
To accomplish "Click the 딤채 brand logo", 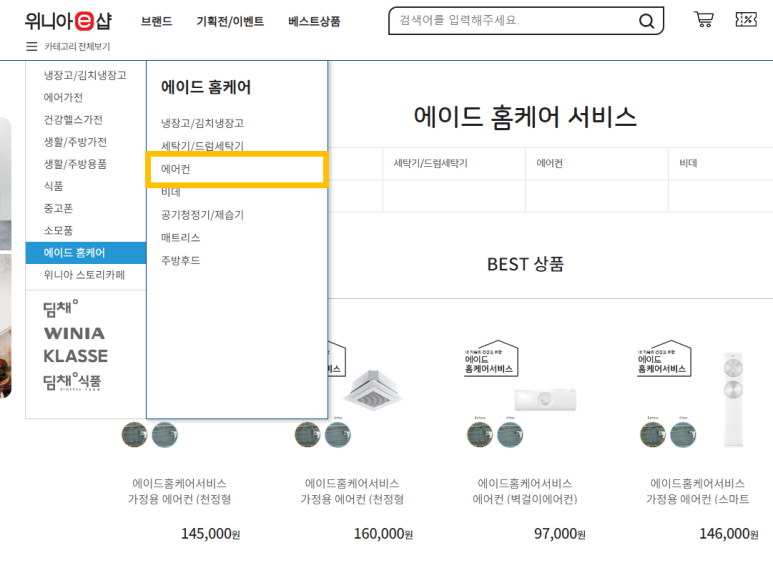I will click(x=61, y=309).
